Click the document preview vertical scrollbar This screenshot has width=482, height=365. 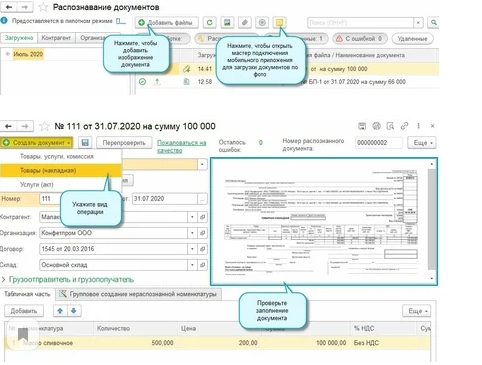click(x=432, y=221)
